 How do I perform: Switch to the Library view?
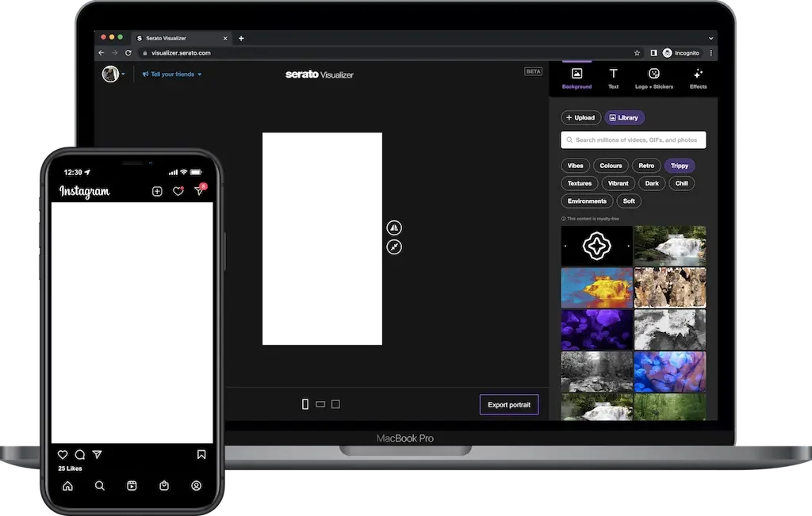[624, 117]
